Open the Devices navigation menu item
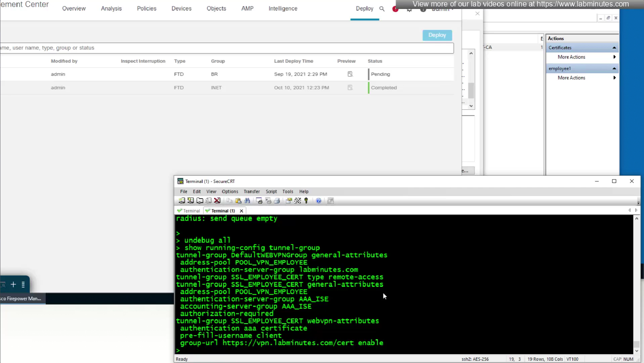This screenshot has height=363, width=644. 181,9
